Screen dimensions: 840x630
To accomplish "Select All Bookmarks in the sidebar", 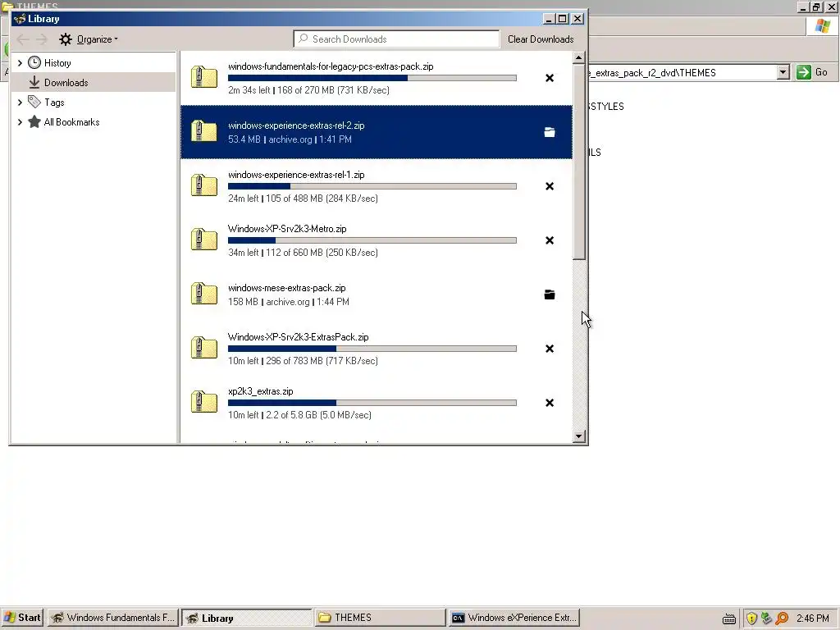I will click(94, 121).
